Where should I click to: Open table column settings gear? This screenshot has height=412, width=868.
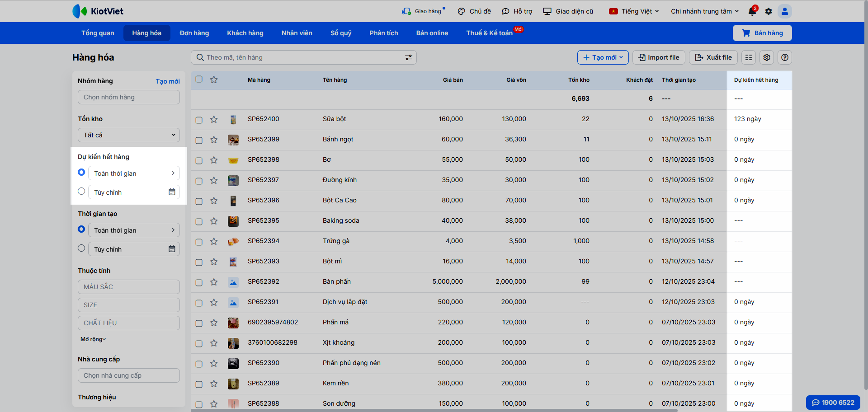click(767, 57)
